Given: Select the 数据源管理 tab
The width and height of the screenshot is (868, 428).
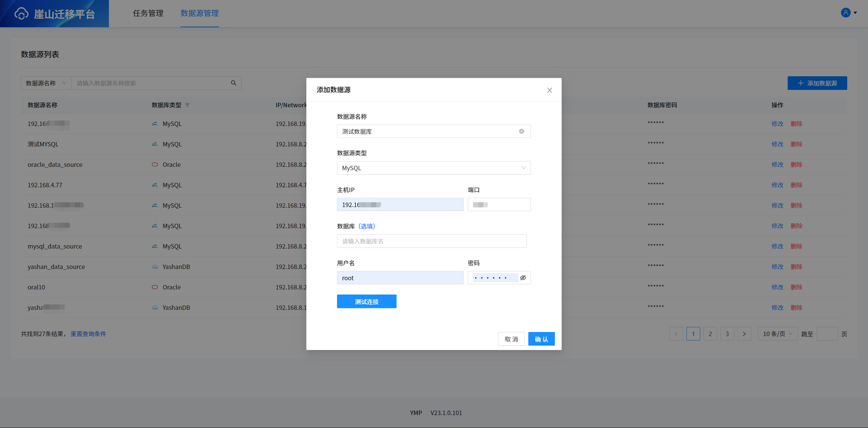Looking at the screenshot, I should pyautogui.click(x=199, y=13).
